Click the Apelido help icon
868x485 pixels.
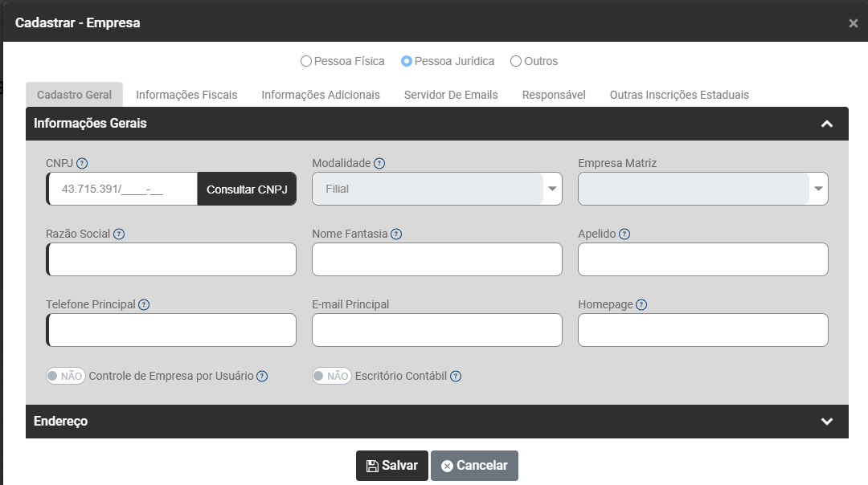click(624, 234)
